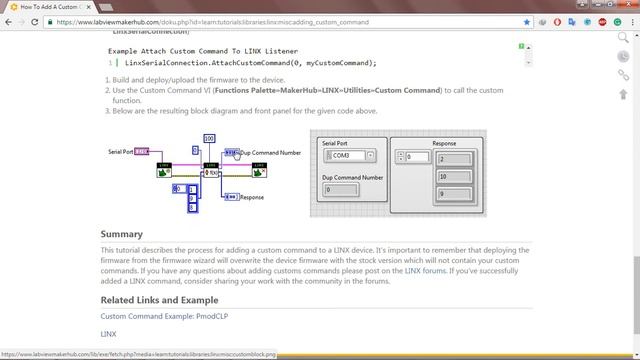Click 'Build and deploy/upload the firmware' step
Screen dimensions: 640x360
(x=199, y=80)
